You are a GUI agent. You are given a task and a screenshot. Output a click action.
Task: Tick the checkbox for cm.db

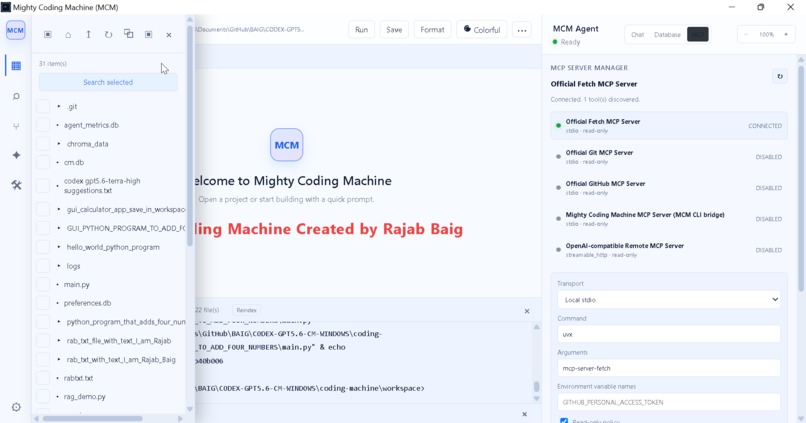coord(43,162)
